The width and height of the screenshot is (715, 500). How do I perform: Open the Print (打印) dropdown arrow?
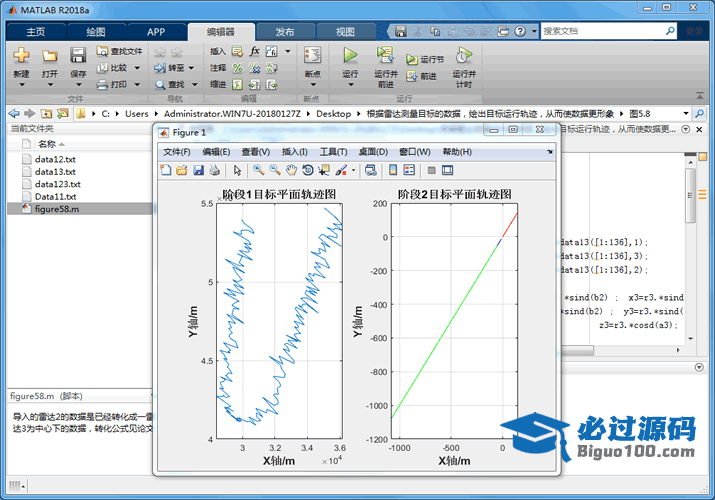point(137,84)
